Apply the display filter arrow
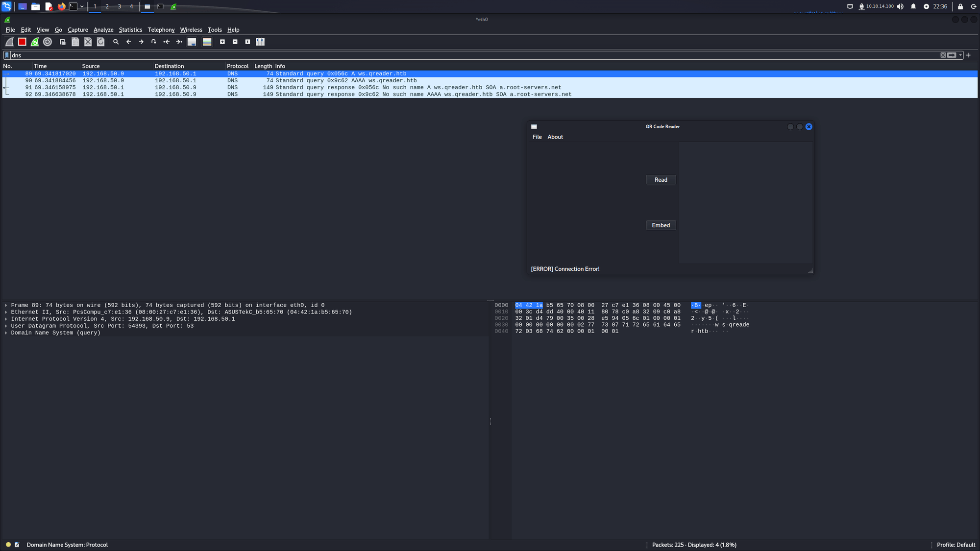Image resolution: width=980 pixels, height=551 pixels. click(x=952, y=55)
